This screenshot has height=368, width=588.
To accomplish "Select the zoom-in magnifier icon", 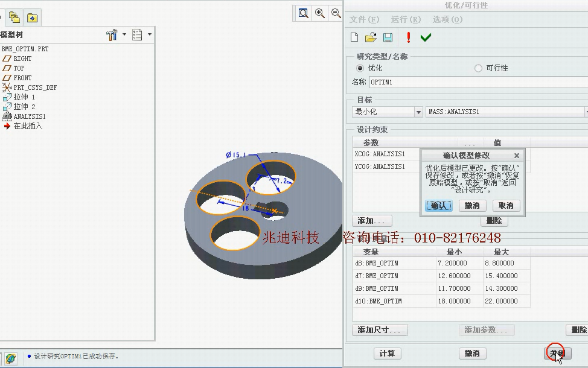I will tap(319, 13).
